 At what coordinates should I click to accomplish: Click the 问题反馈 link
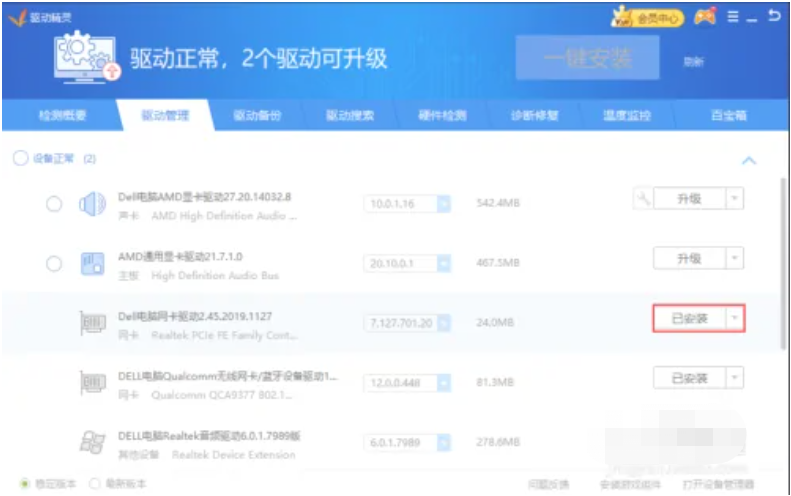tap(548, 484)
